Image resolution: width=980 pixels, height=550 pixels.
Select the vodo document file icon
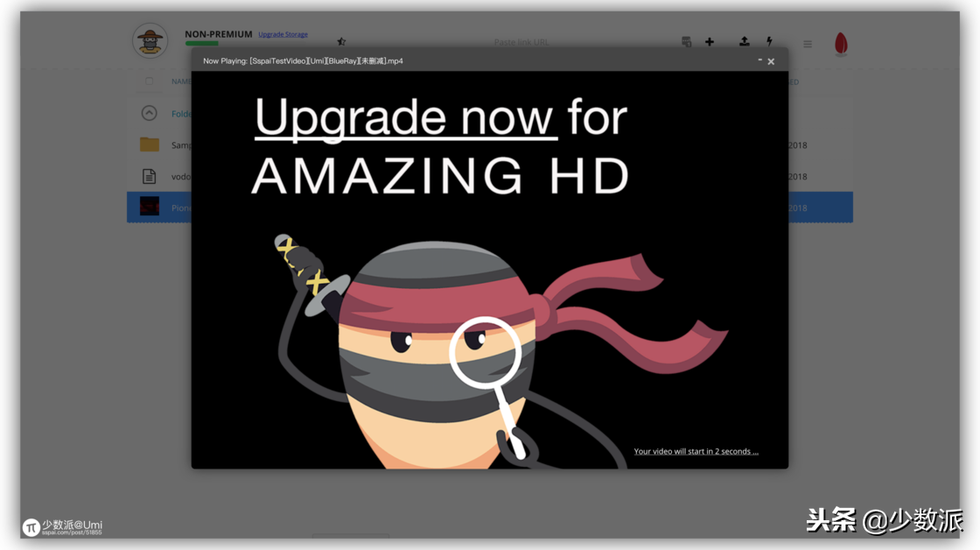coord(149,176)
